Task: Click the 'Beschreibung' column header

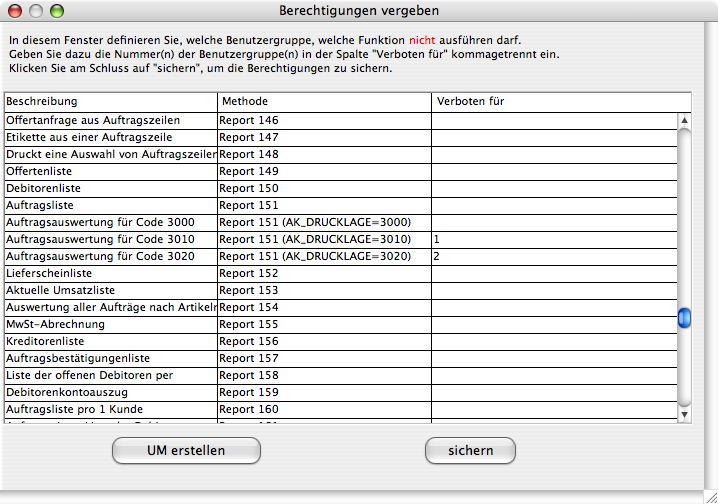Action: point(110,102)
